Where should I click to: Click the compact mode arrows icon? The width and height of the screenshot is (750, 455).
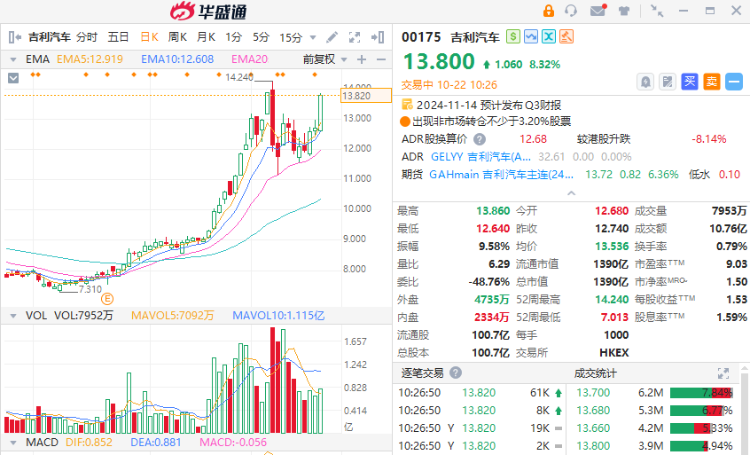tap(657, 11)
